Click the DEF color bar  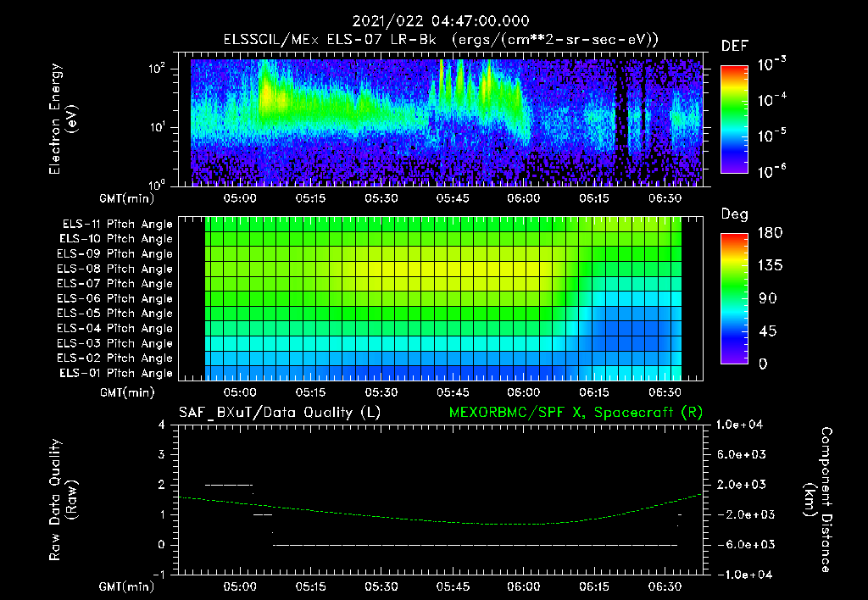[x=734, y=119]
